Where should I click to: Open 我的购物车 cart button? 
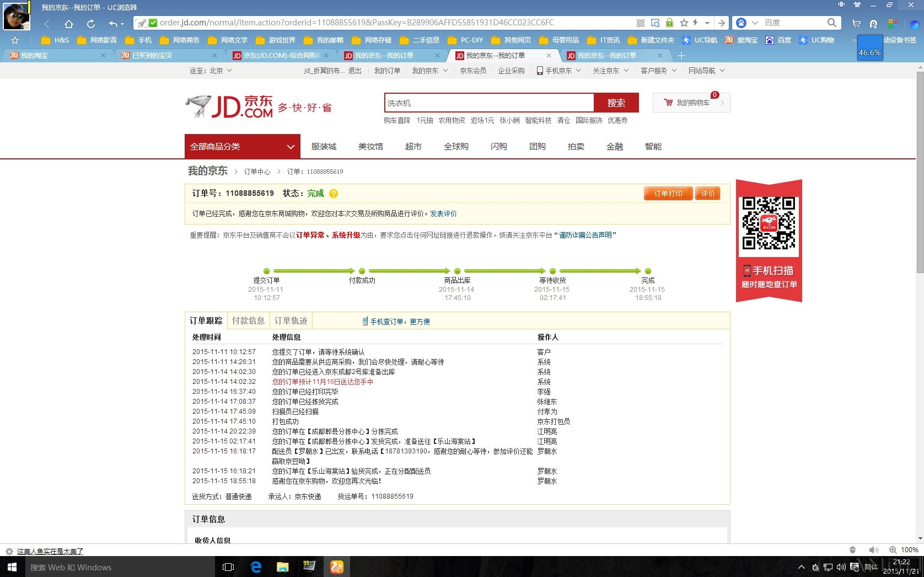click(691, 103)
